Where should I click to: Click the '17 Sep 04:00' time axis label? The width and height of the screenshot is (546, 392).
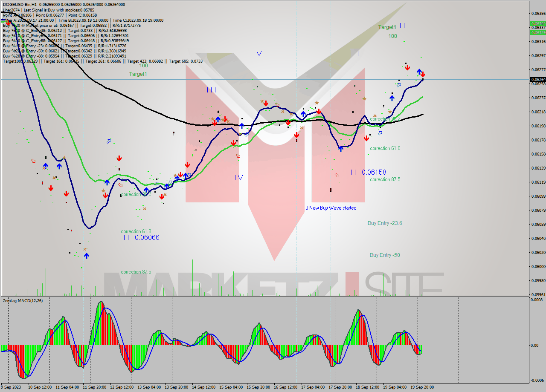(x=312, y=387)
